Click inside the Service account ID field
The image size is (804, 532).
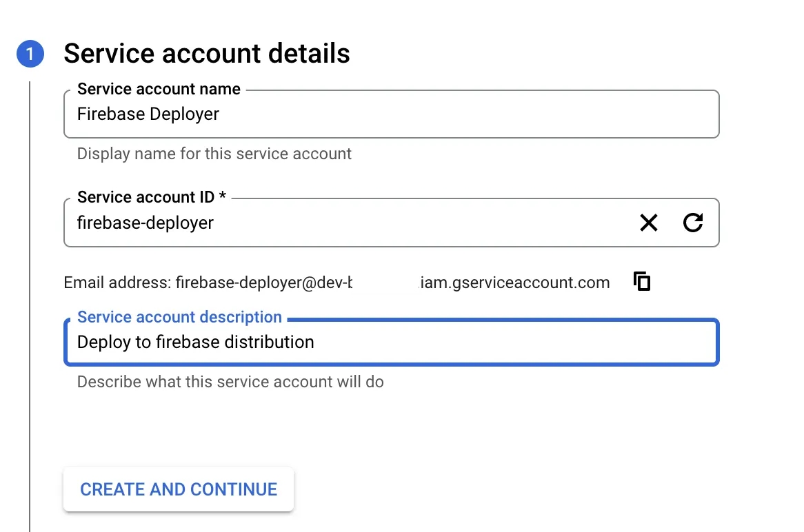coord(414,223)
